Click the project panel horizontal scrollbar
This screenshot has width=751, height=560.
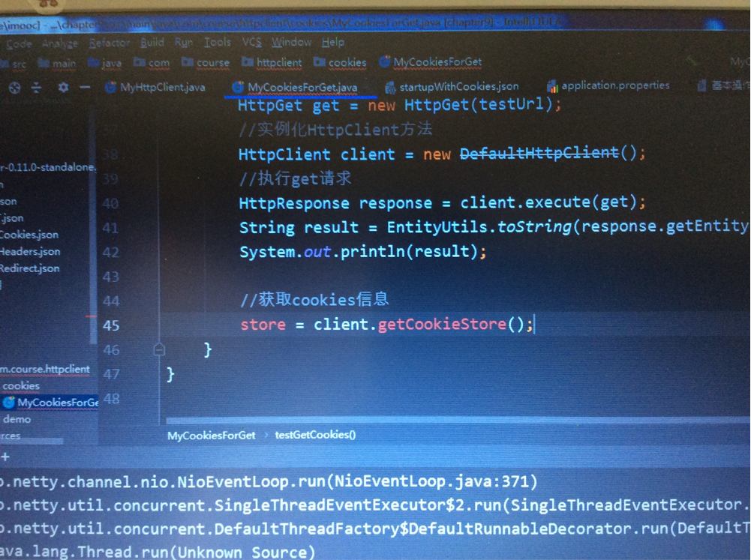[x=32, y=441]
